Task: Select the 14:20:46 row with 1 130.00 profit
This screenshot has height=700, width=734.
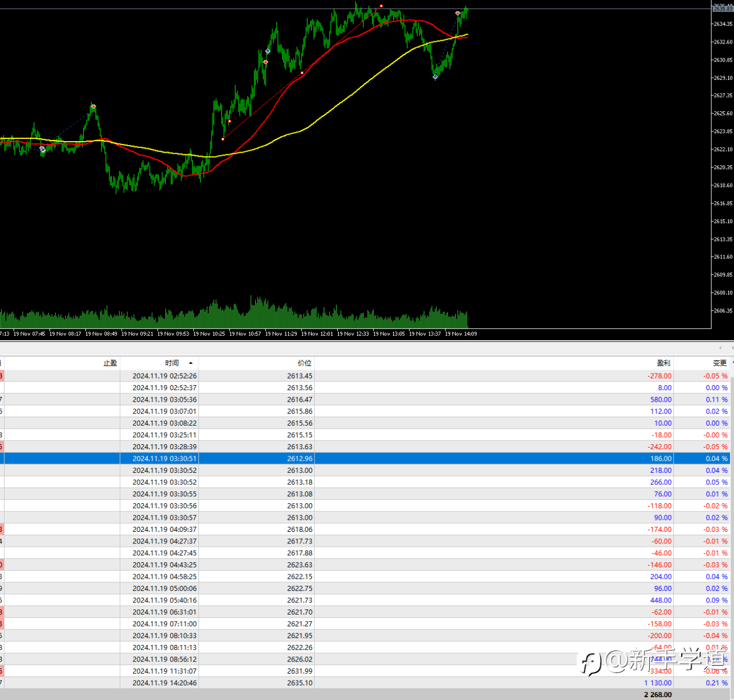Action: pos(367,683)
